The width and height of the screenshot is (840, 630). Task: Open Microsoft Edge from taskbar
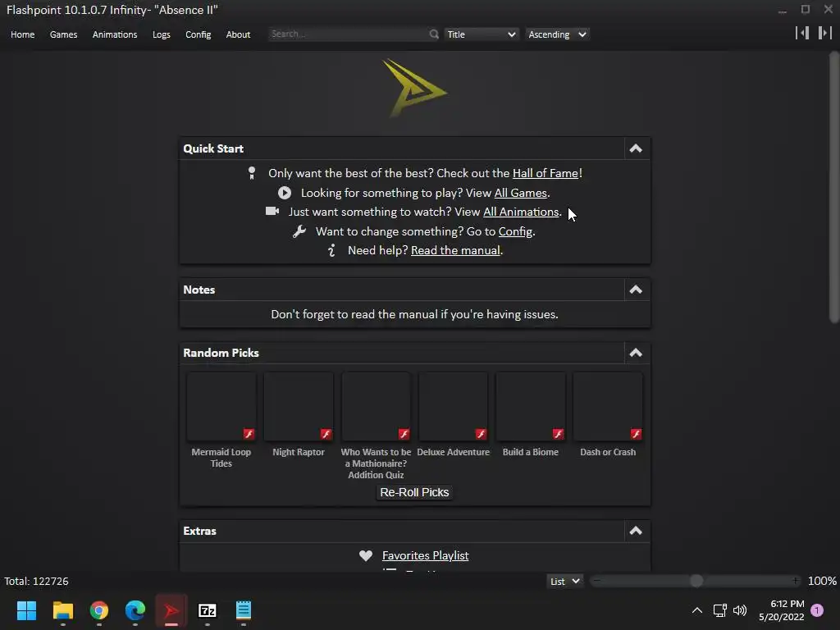[x=135, y=610]
